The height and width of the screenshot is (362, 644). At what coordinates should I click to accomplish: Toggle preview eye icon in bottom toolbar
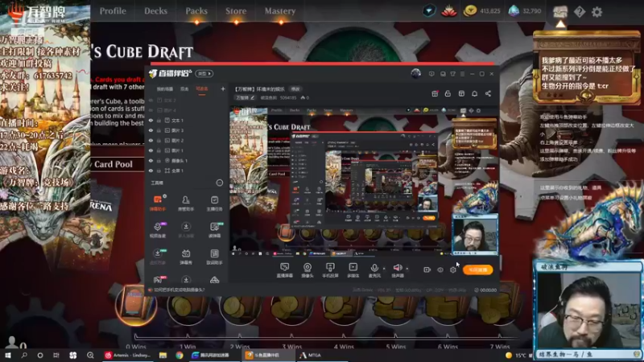440,269
